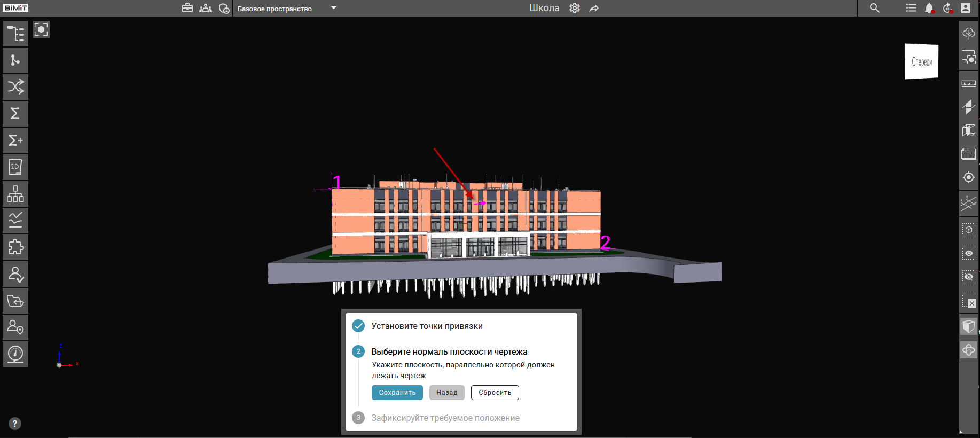Click the Спереди view cube face
Viewport: 980px width, 438px height.
coord(921,62)
